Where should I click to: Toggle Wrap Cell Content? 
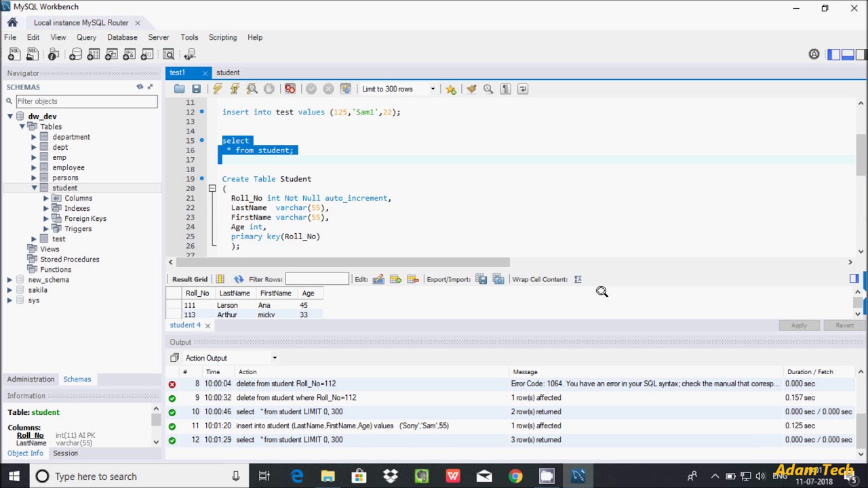578,279
